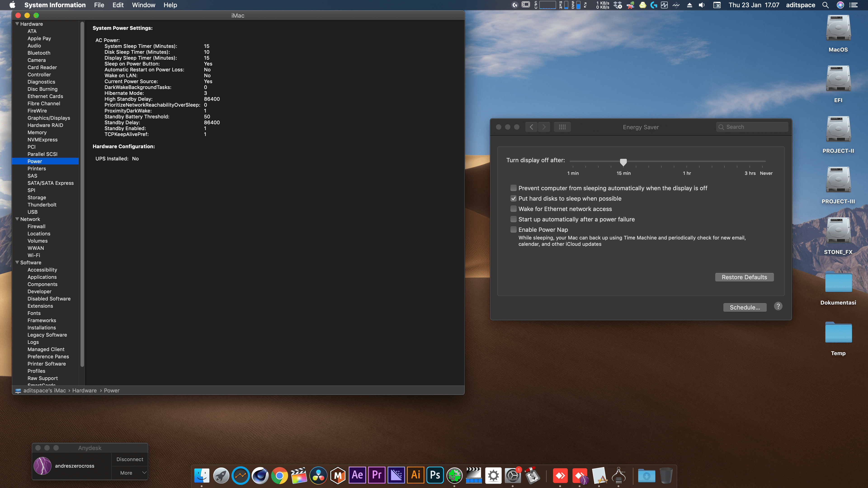Click the volume speaker icon in menu bar
Screen dimensions: 868x488
coord(702,5)
